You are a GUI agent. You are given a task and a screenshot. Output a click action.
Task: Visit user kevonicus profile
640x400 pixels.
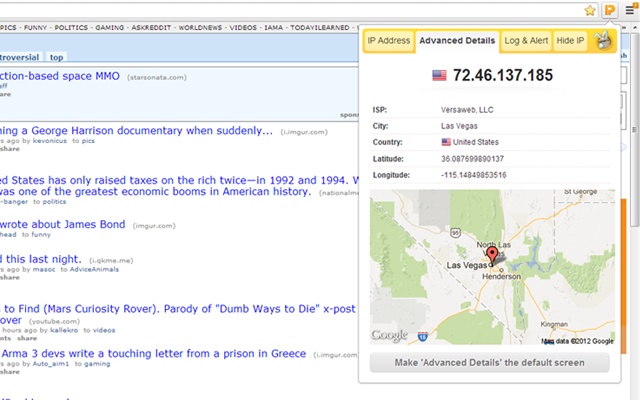49,141
